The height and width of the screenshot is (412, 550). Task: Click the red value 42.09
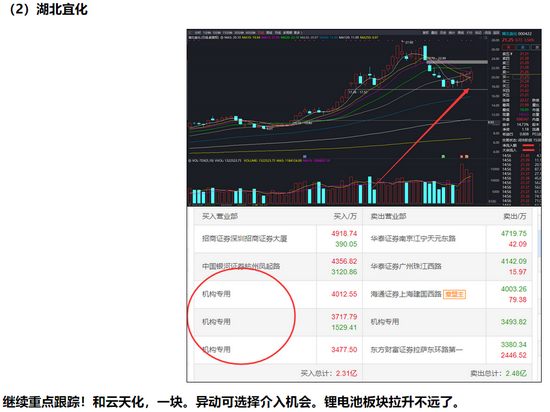(518, 244)
